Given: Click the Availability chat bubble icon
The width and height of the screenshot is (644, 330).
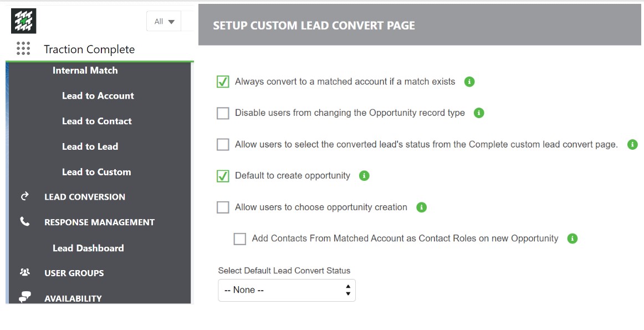Looking at the screenshot, I should (x=25, y=297).
